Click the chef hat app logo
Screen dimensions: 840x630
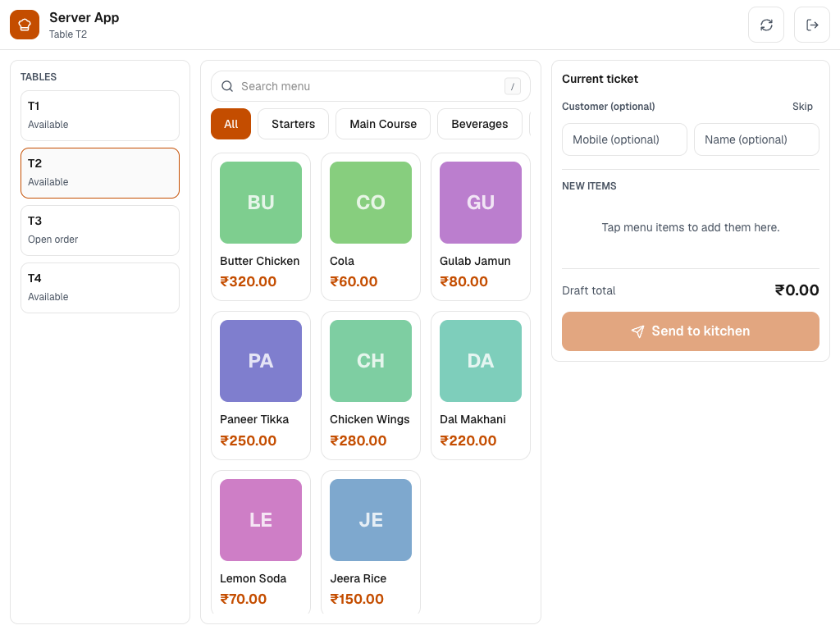click(x=25, y=25)
